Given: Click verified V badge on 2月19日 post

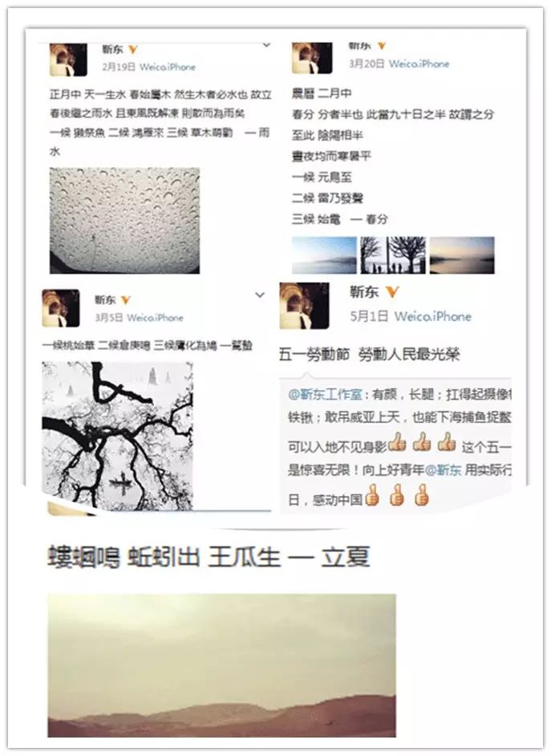Looking at the screenshot, I should (x=133, y=49).
